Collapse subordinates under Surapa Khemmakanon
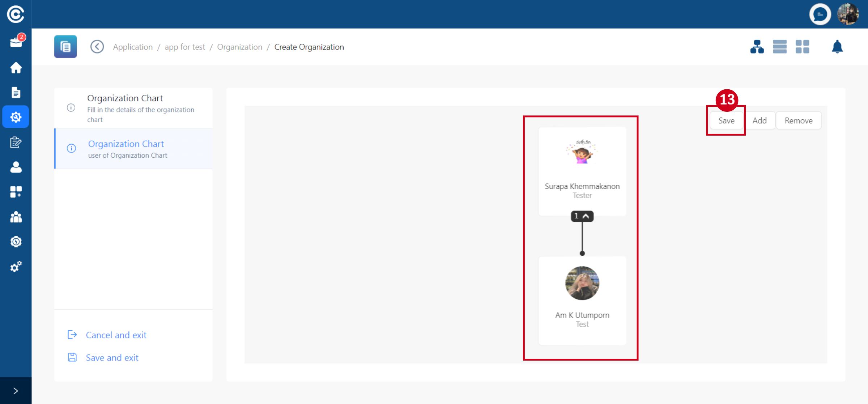The width and height of the screenshot is (868, 404). 582,216
